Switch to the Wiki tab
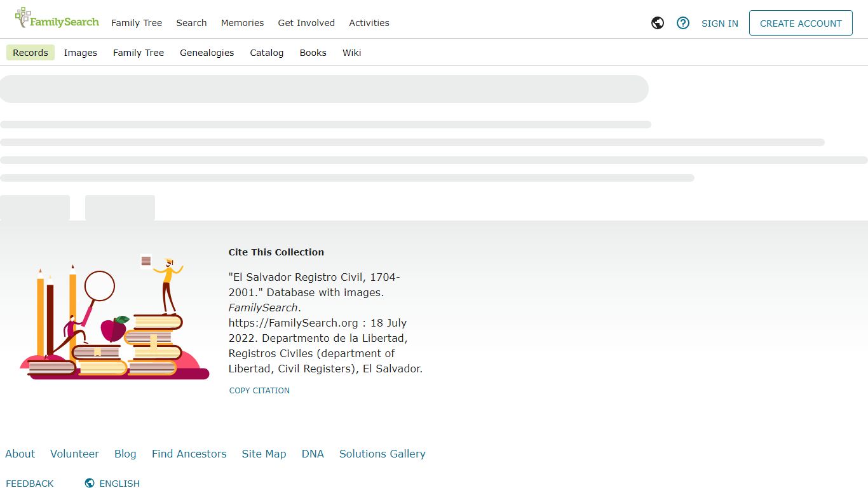 [x=352, y=53]
